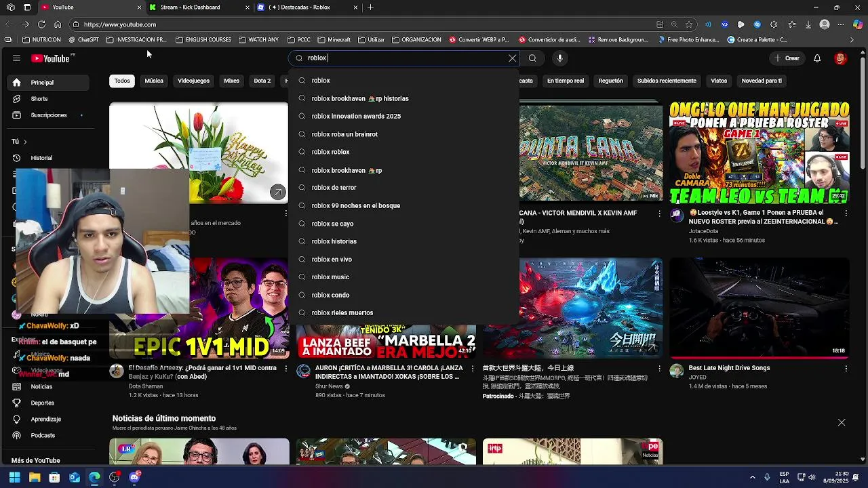Image resolution: width=868 pixels, height=488 pixels.
Task: Choose suggestion 'roblox innovation awards 2025'
Action: pyautogui.click(x=403, y=116)
